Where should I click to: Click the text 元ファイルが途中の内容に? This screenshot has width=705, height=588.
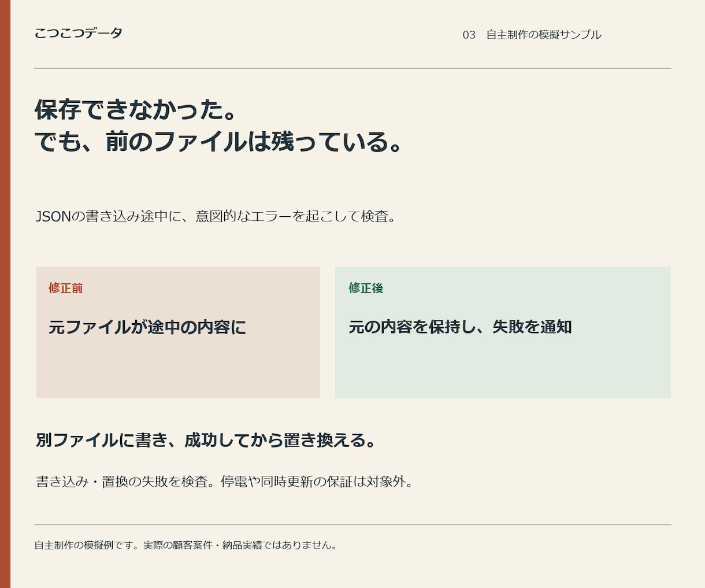(x=147, y=327)
